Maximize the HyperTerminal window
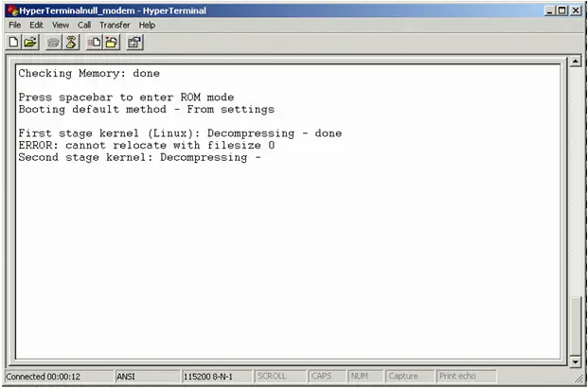 coord(561,10)
